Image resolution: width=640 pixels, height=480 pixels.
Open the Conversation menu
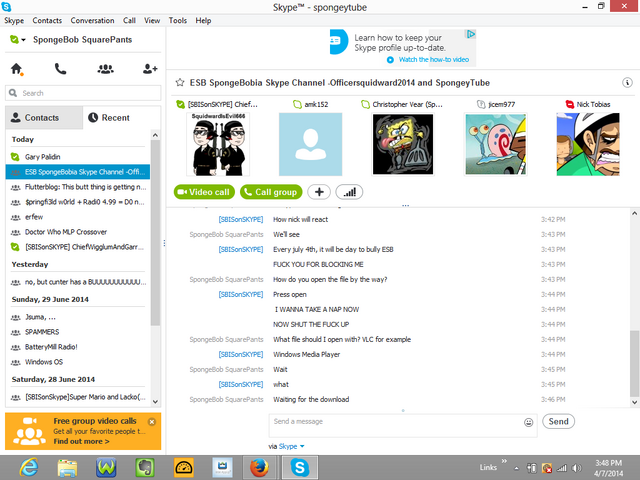(92, 20)
